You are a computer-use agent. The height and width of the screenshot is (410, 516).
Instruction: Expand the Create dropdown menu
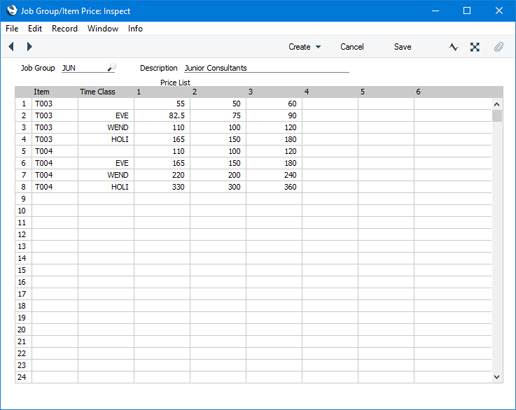[305, 47]
